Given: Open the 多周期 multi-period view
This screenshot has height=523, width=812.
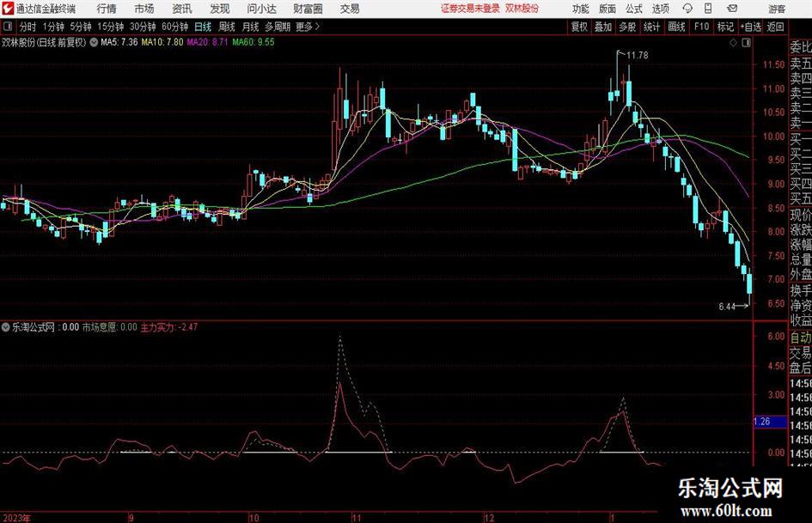Looking at the screenshot, I should (278, 27).
